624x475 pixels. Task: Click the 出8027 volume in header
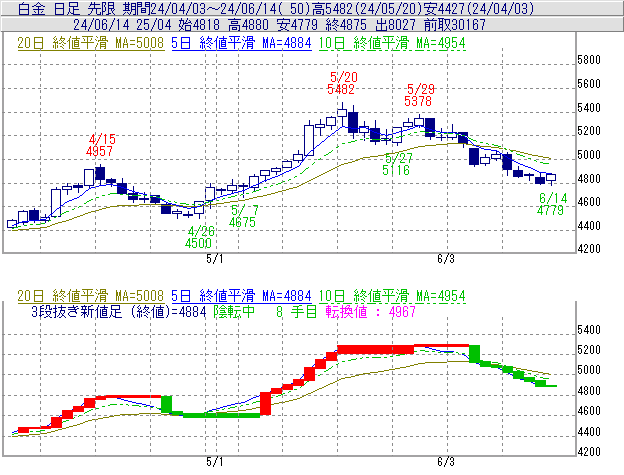[x=395, y=25]
